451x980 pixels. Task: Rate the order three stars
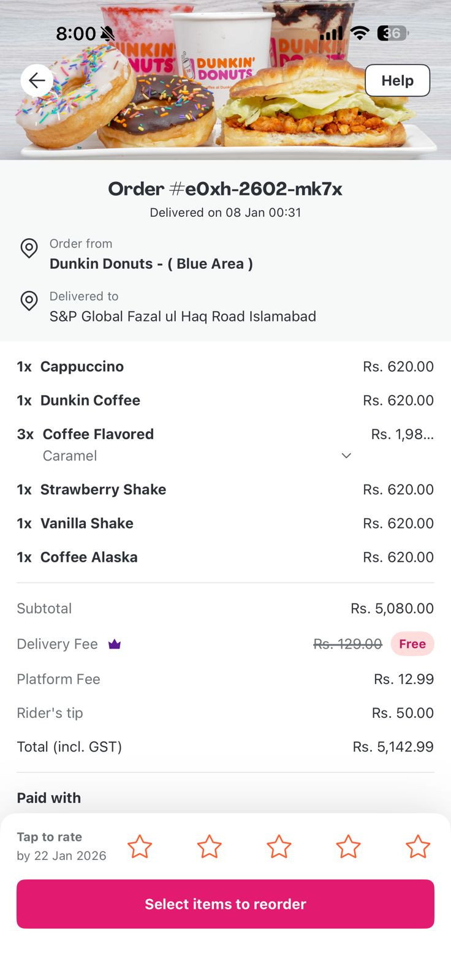[279, 846]
